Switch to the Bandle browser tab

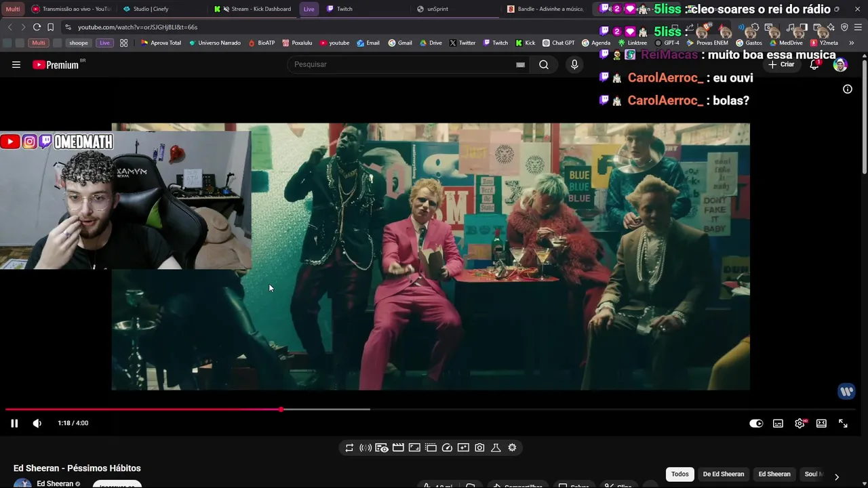click(x=546, y=9)
